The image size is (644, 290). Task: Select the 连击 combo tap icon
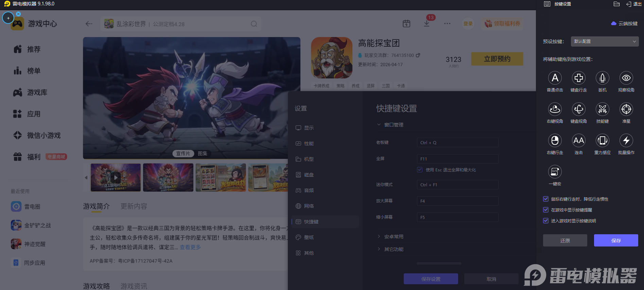pos(579,141)
